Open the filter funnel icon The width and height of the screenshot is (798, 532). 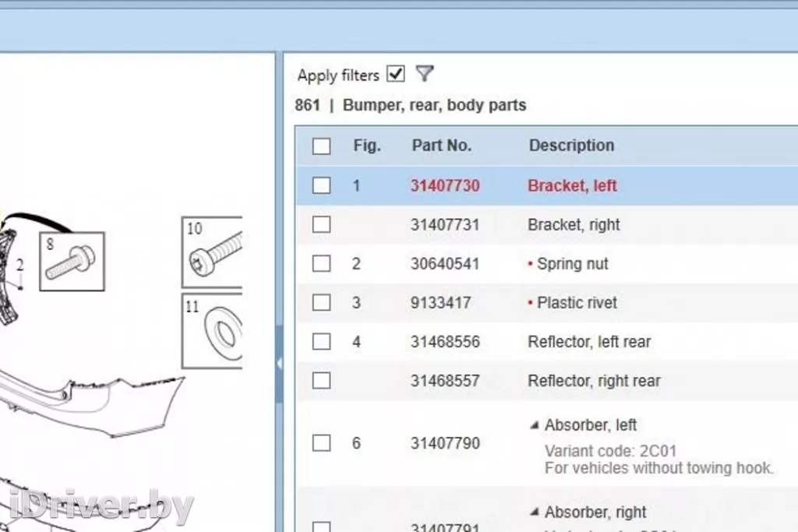point(425,74)
